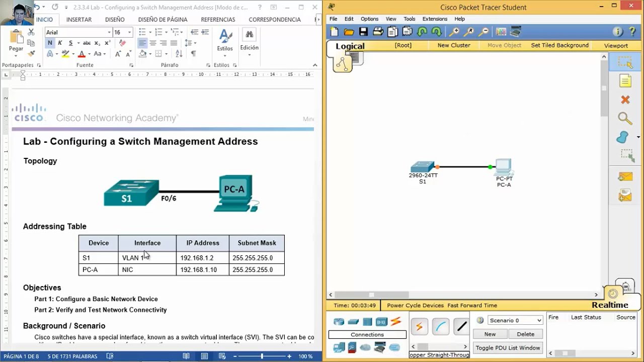
Task: Open the line spacing dropdown
Action: (x=191, y=43)
